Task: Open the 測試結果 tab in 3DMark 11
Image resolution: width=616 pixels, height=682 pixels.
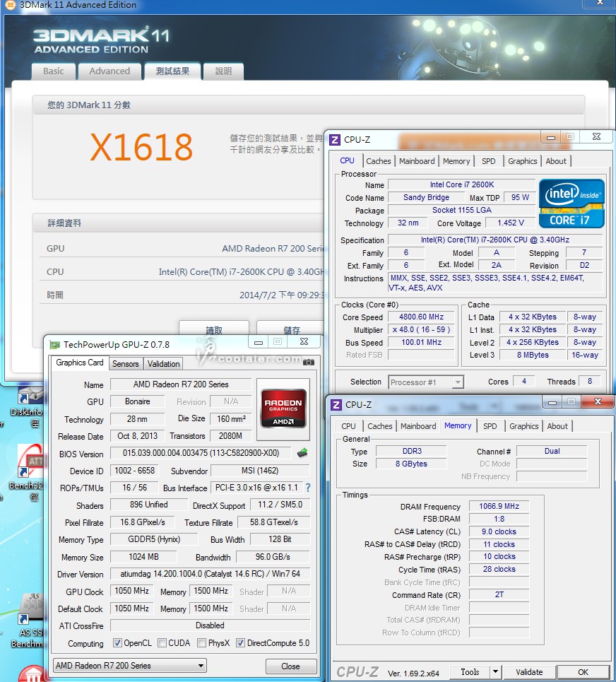Action: click(x=172, y=71)
